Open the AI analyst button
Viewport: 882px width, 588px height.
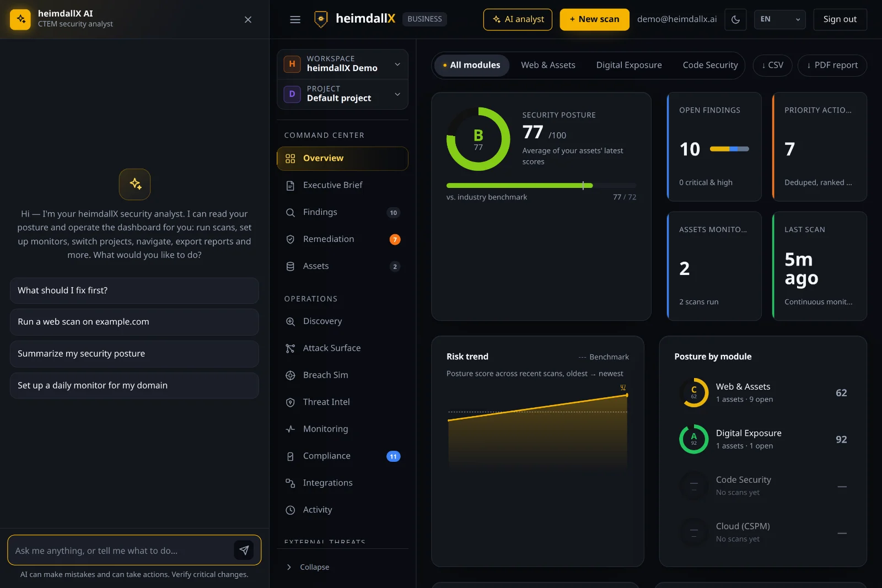[518, 19]
